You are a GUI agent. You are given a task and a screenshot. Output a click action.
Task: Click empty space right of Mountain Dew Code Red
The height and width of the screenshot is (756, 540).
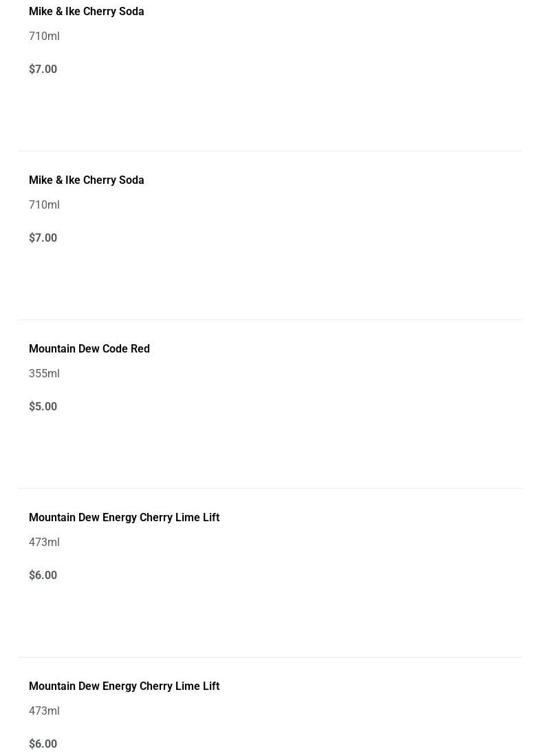click(344, 349)
